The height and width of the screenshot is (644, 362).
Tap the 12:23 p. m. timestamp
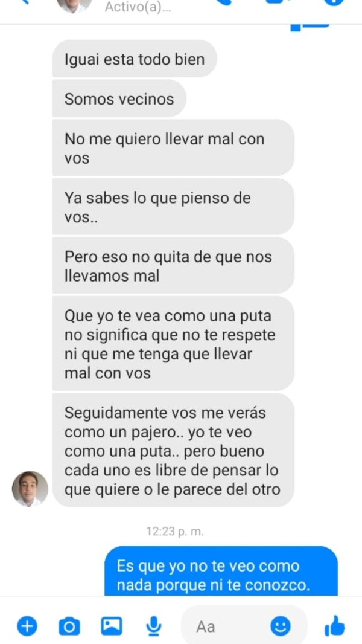pyautogui.click(x=175, y=532)
